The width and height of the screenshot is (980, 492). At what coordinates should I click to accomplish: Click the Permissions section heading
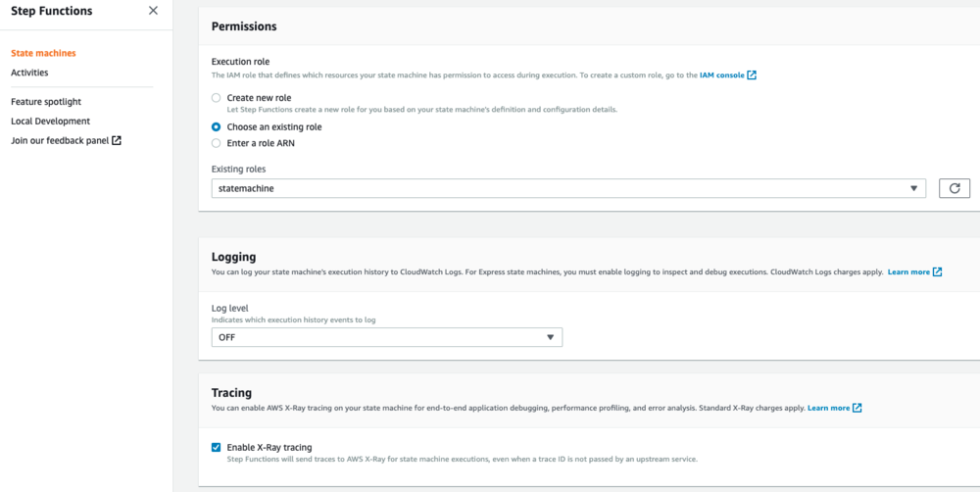click(244, 26)
